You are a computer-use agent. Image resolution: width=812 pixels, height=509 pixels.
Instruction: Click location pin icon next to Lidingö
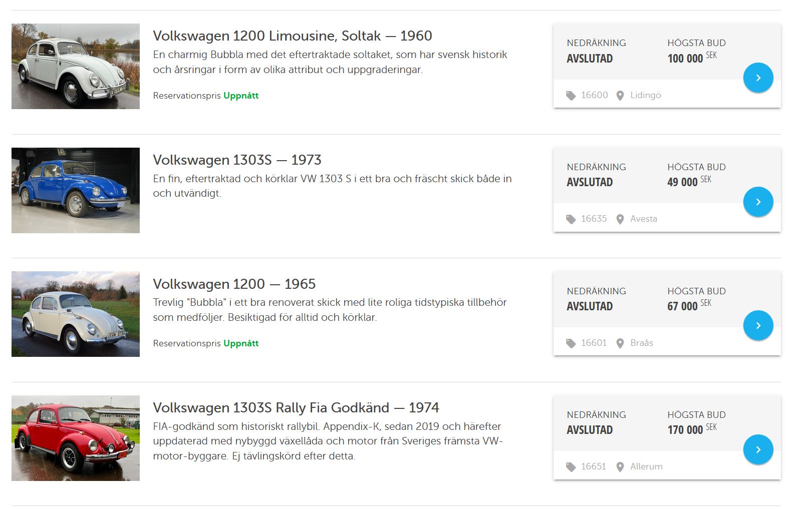[620, 96]
